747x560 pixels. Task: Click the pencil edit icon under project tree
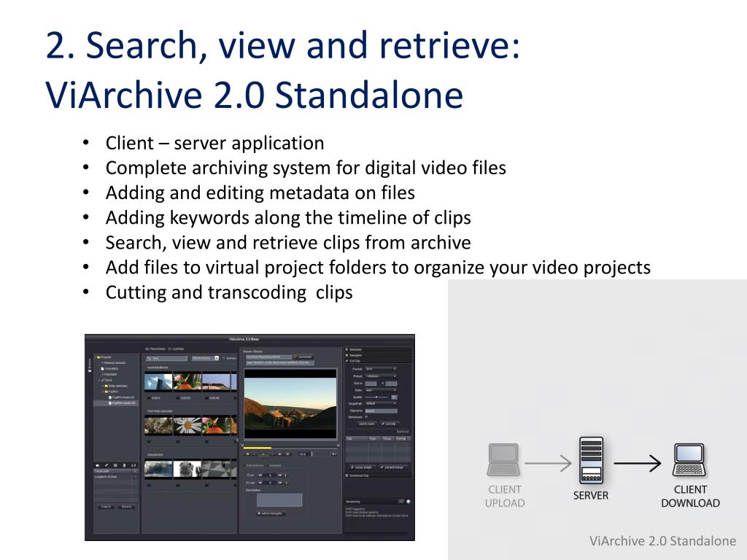point(107,465)
